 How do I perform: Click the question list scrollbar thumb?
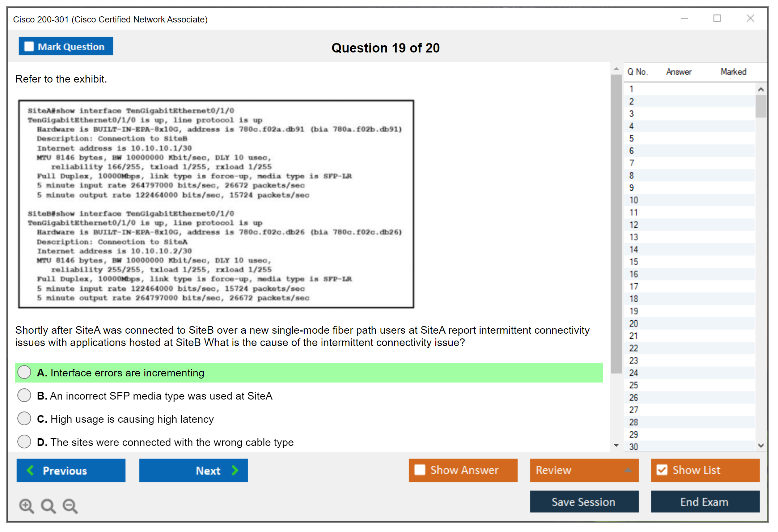(x=761, y=106)
